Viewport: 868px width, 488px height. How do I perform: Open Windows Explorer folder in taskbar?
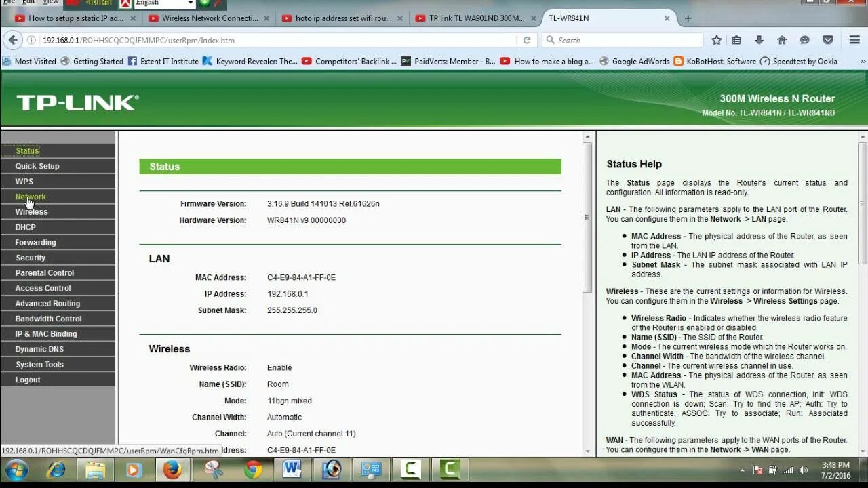pyautogui.click(x=95, y=470)
